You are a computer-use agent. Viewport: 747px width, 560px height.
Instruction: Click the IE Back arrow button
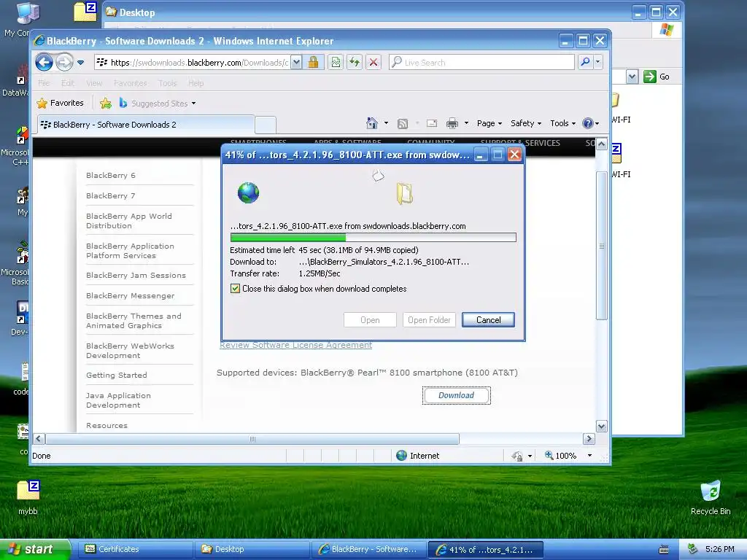(x=44, y=63)
